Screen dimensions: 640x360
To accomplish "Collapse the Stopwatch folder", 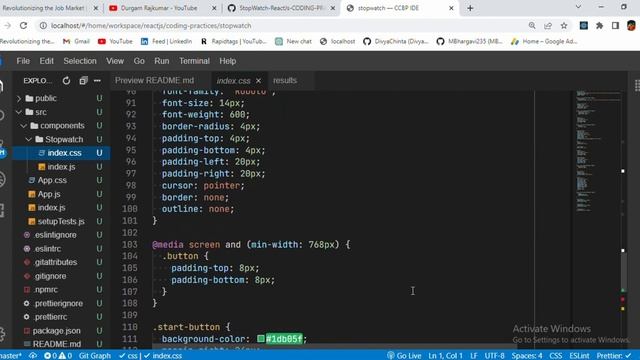I will point(29,140).
